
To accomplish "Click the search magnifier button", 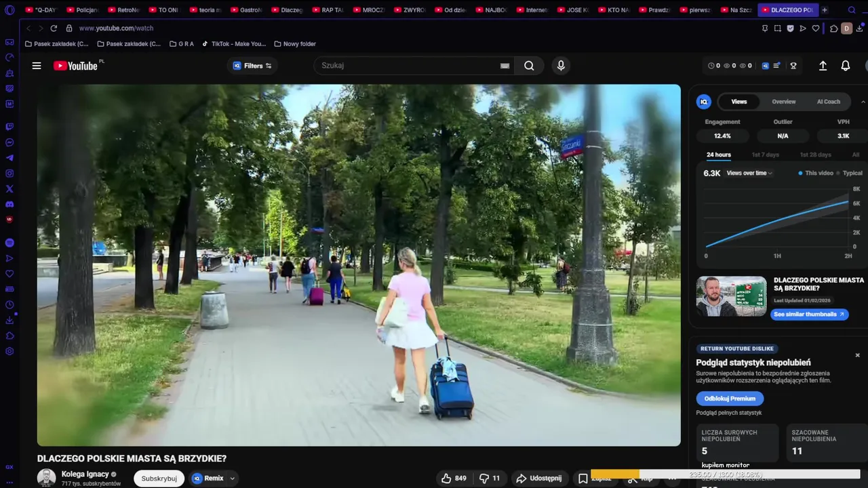I will pyautogui.click(x=529, y=66).
